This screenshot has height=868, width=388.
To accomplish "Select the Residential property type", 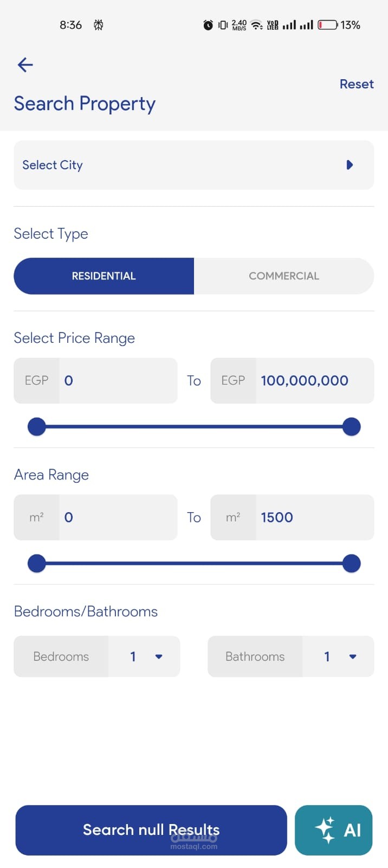I will (x=104, y=276).
